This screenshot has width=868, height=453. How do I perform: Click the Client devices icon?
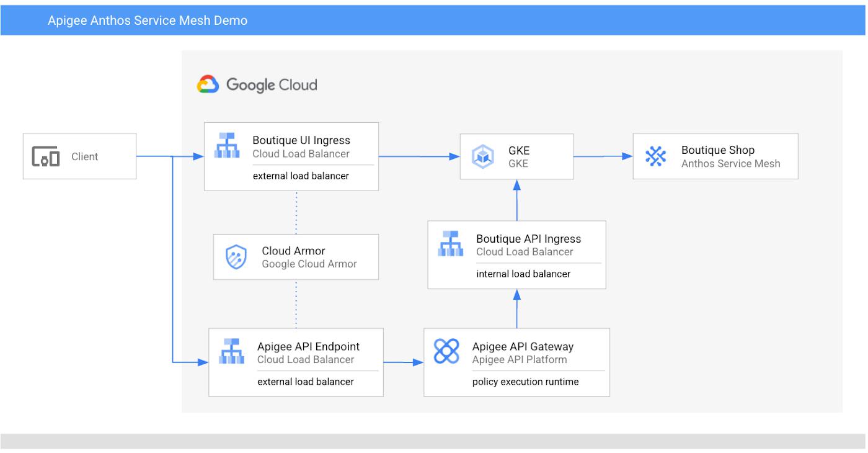(x=46, y=157)
